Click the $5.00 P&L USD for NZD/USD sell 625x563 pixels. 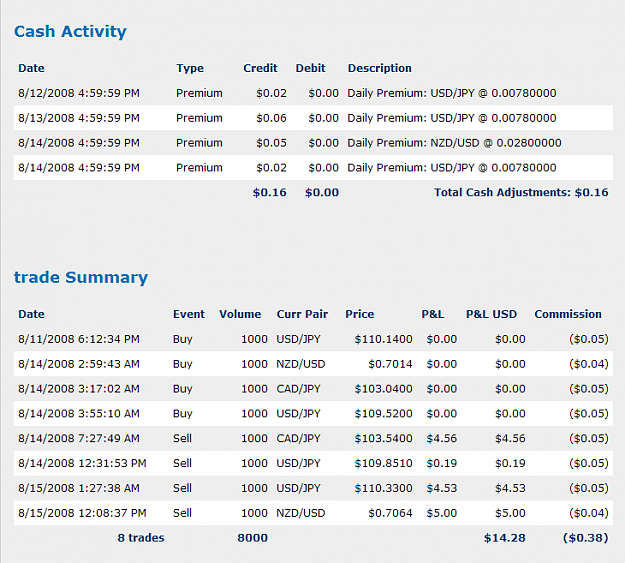coord(510,513)
